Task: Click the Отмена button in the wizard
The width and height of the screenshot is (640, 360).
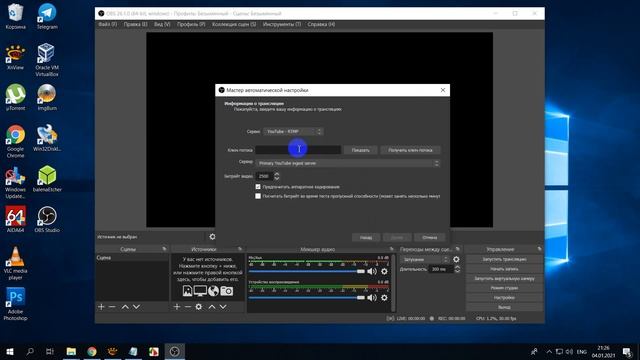Action: 429,238
